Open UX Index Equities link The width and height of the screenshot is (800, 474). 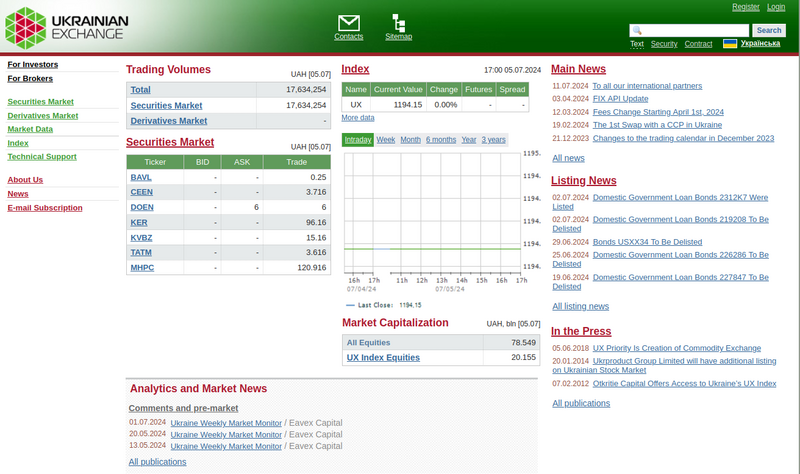[383, 358]
